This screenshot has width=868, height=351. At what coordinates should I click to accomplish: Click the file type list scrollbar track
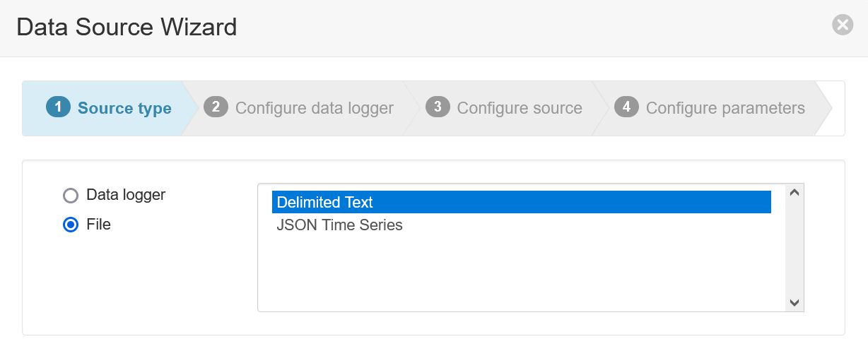[794, 247]
